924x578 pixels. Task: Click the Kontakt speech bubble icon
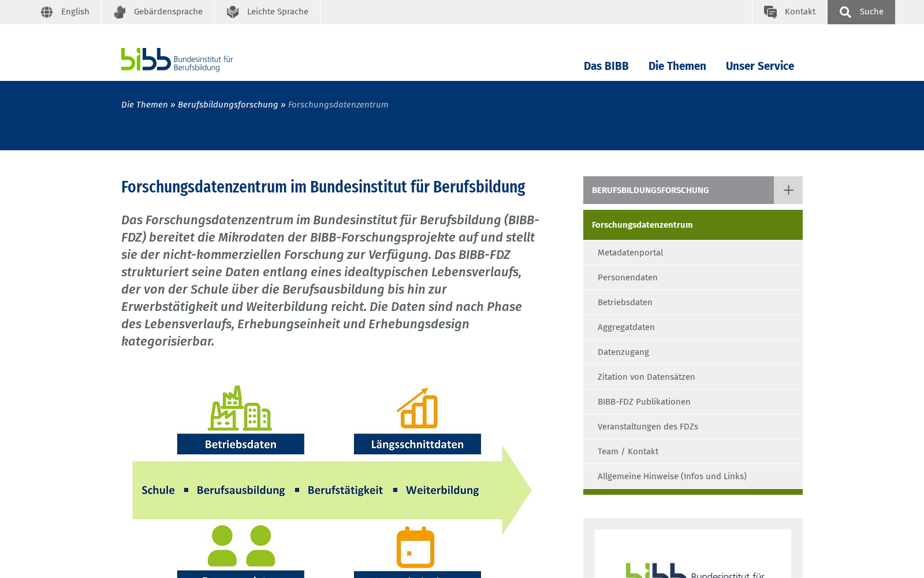pyautogui.click(x=770, y=12)
